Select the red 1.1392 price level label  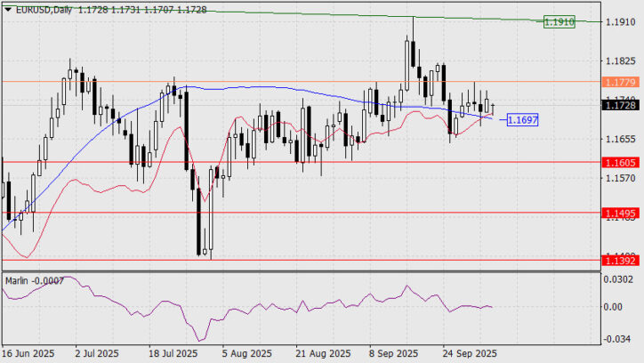tap(620, 262)
